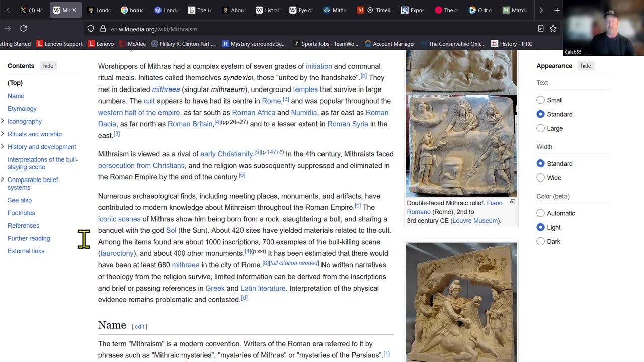This screenshot has width=644, height=362.
Task: Jump to (Top) in Contents
Action: tap(15, 83)
